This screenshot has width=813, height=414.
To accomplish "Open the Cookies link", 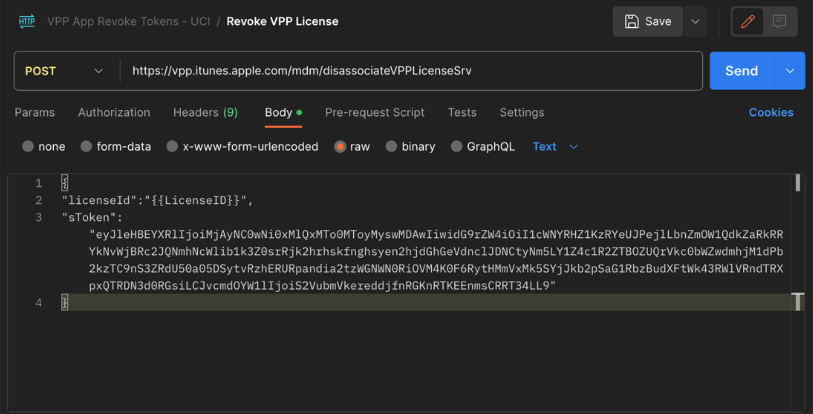I will coord(771,112).
